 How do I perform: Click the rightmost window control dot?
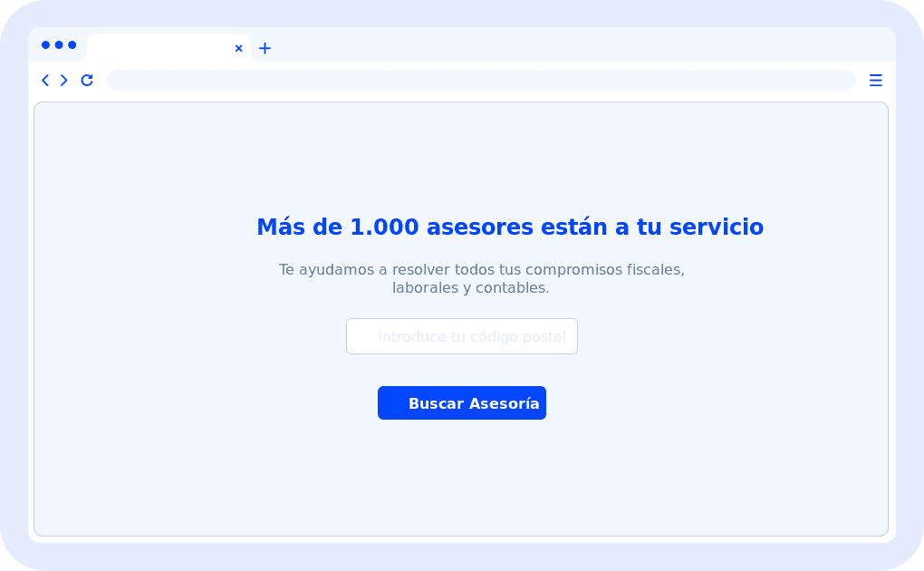coord(72,44)
